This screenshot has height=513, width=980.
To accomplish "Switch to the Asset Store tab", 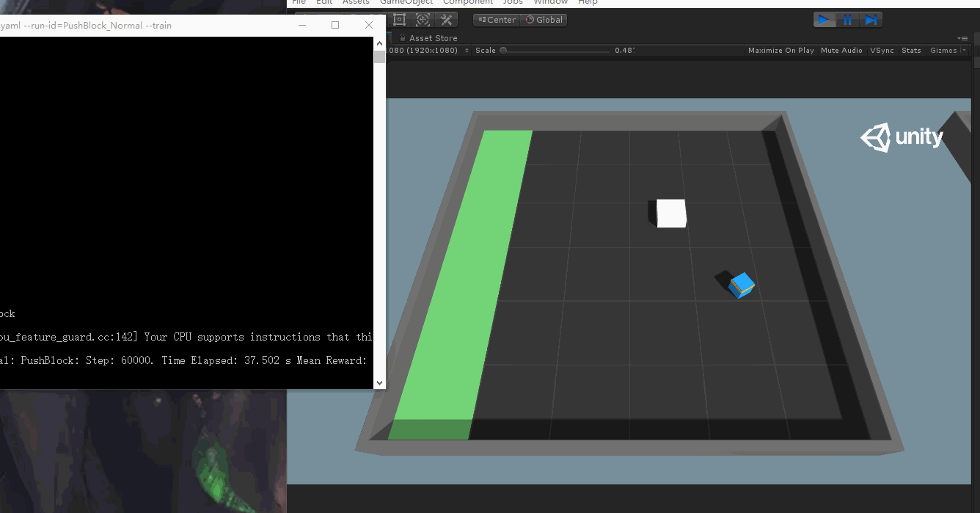I will click(x=428, y=38).
